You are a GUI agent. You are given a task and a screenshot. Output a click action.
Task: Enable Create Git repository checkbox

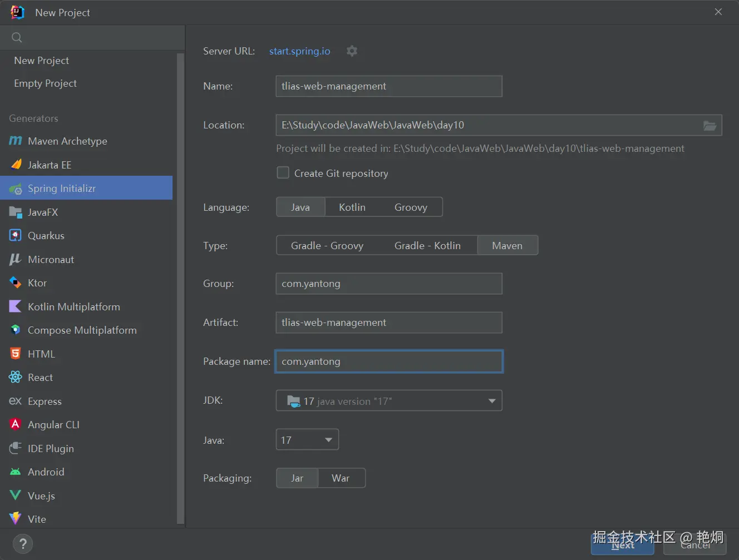point(283,173)
